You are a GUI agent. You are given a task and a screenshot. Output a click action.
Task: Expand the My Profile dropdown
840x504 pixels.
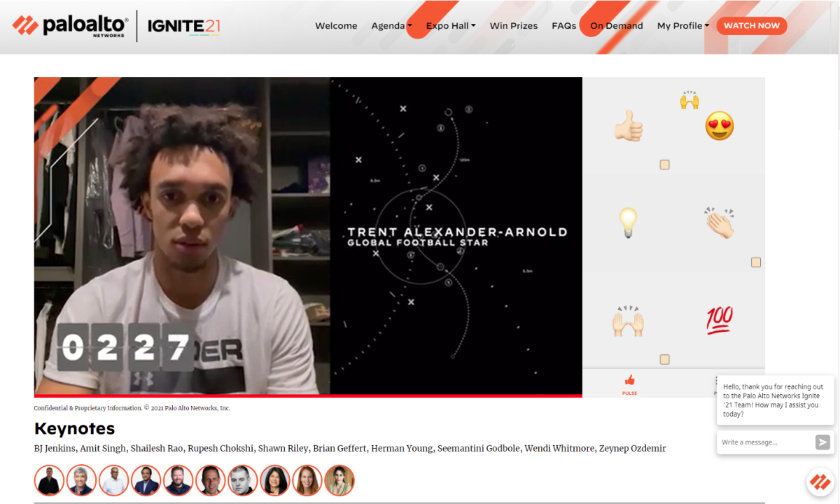tap(683, 26)
